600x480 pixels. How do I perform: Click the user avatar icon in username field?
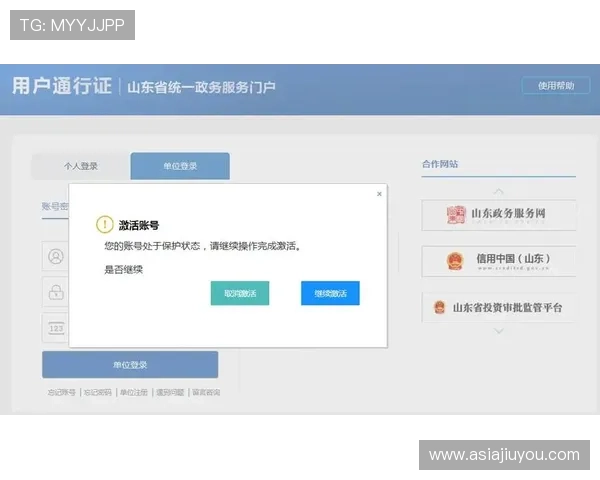(56, 256)
